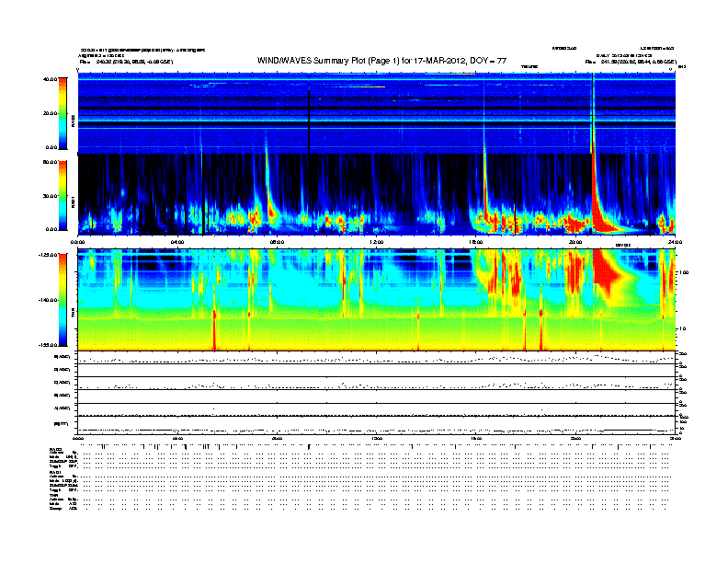This screenshot has height=563, width=728.
Task: Click the 20:00 tick label below the line plots
Action: pyautogui.click(x=575, y=438)
